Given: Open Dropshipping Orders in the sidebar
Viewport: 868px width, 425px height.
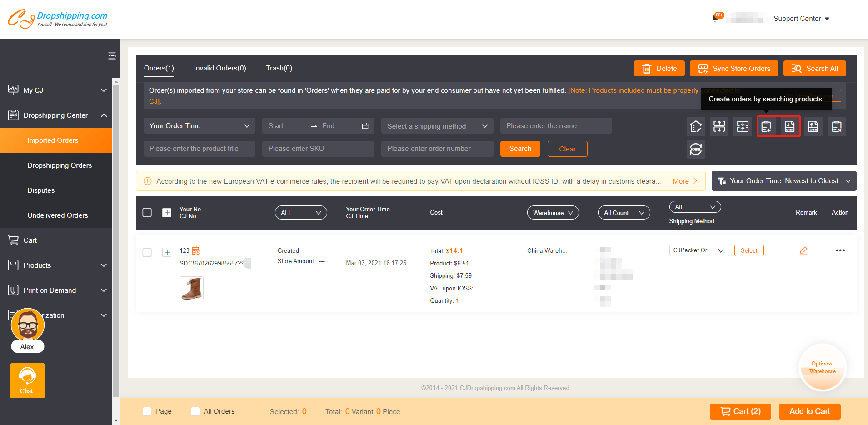Looking at the screenshot, I should 60,165.
